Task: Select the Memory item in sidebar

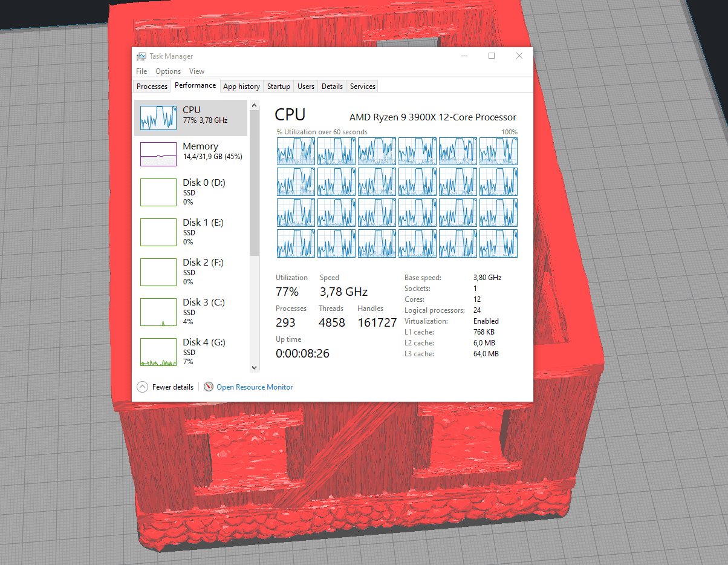Action: pyautogui.click(x=190, y=154)
